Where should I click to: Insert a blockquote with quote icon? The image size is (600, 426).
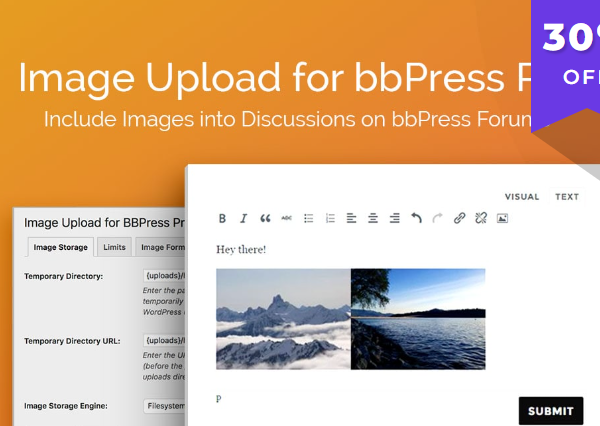pyautogui.click(x=265, y=218)
